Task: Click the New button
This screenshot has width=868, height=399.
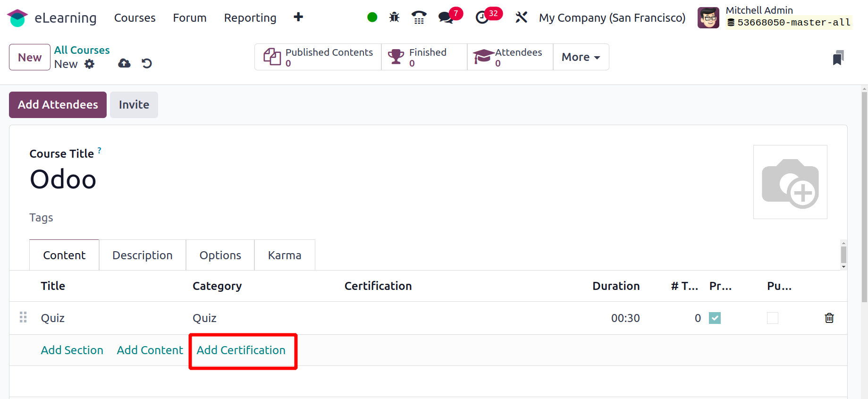Action: [x=30, y=57]
